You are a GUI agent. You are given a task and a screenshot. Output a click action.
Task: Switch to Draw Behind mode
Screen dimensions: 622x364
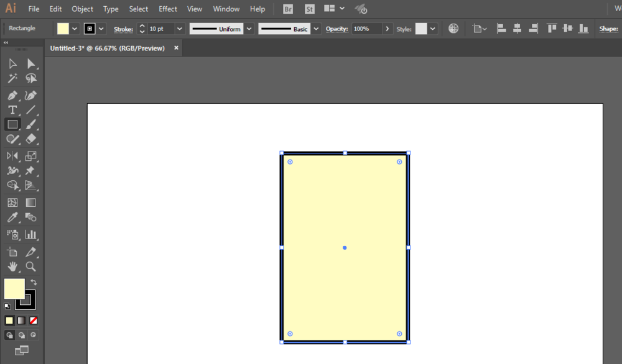click(21, 335)
